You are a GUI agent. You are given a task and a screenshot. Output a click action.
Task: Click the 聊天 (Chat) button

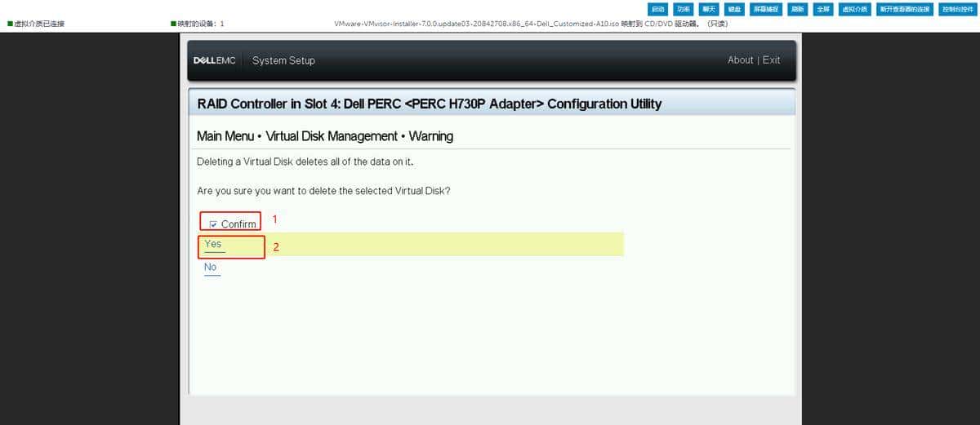click(709, 9)
